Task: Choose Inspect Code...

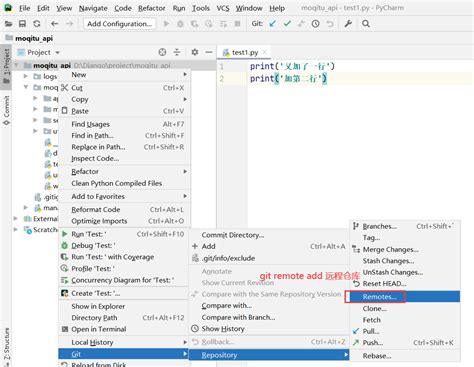Action: (x=125, y=158)
